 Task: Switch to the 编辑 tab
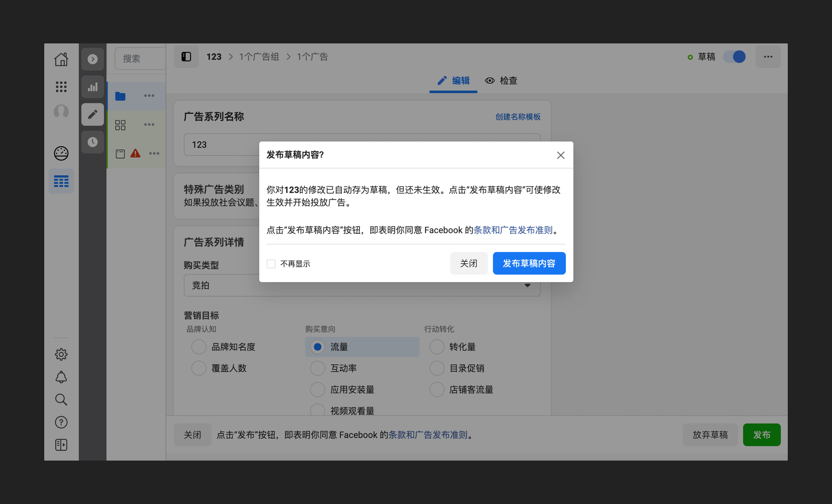453,81
